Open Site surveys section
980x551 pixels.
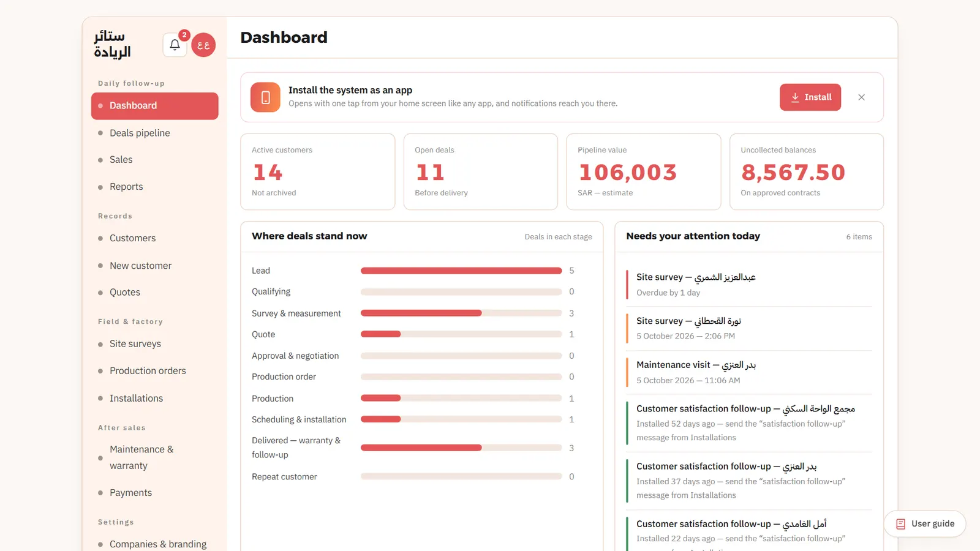coord(155,344)
